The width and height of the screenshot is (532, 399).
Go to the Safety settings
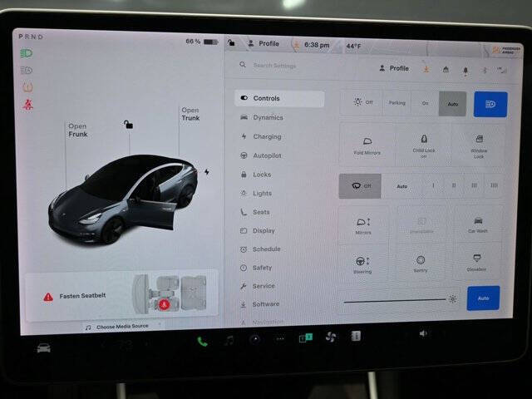tap(256, 268)
